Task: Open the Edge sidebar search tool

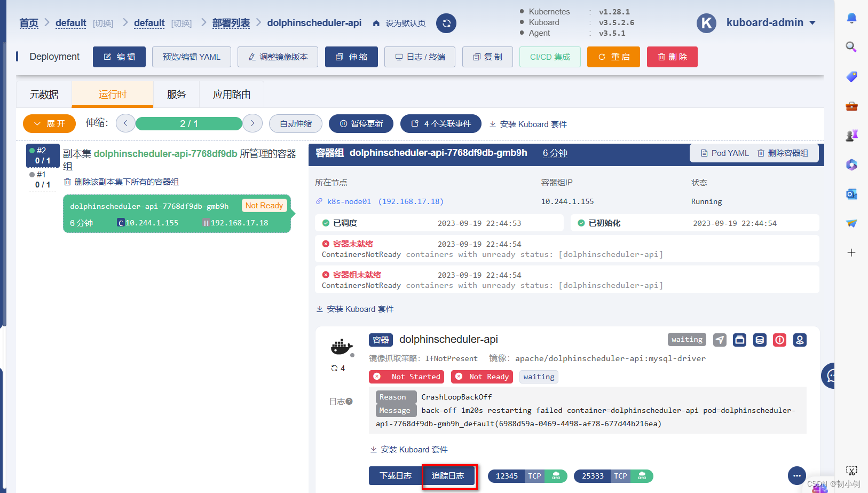Action: (851, 47)
